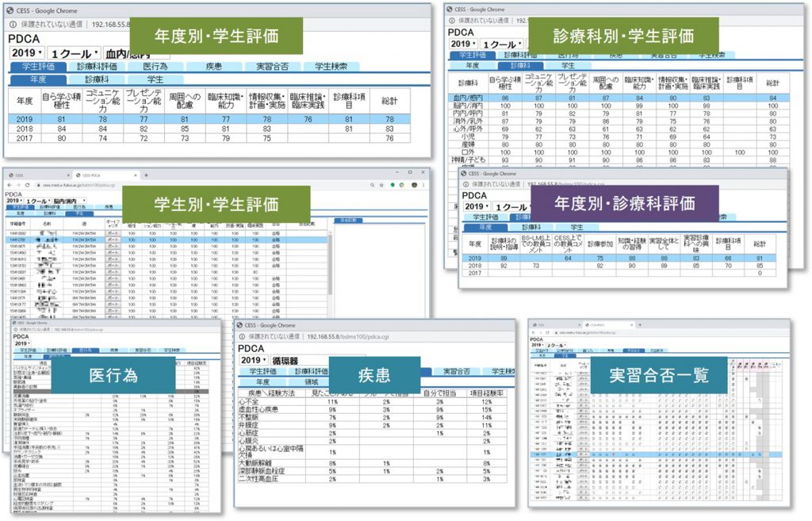This screenshot has width=812, height=521.
Task: Open the 実習合否 tab in the 年度別・学生評価 window
Action: click(x=273, y=67)
